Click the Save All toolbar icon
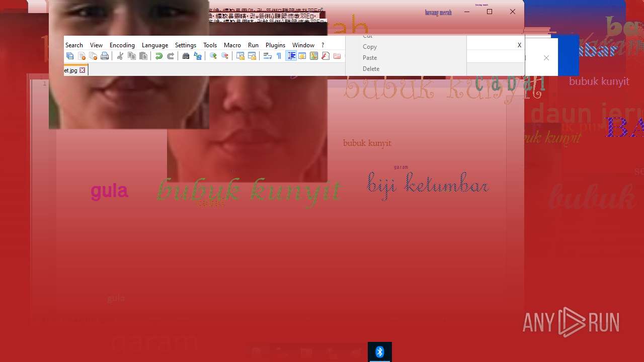 (x=70, y=56)
